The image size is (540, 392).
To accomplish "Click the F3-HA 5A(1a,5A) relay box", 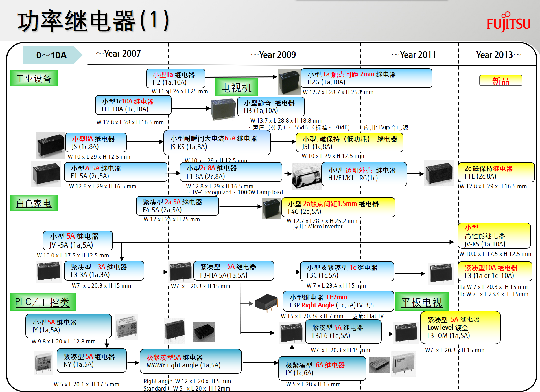I will [233, 271].
